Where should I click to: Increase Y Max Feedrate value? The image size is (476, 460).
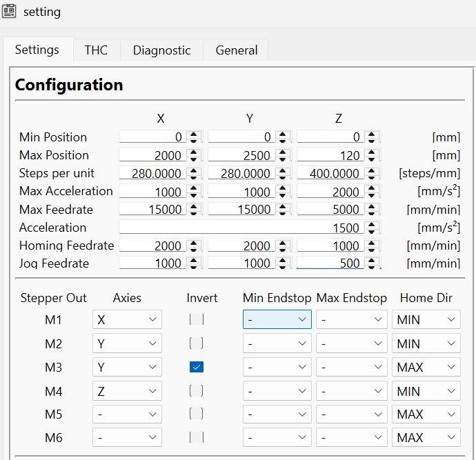click(x=283, y=206)
